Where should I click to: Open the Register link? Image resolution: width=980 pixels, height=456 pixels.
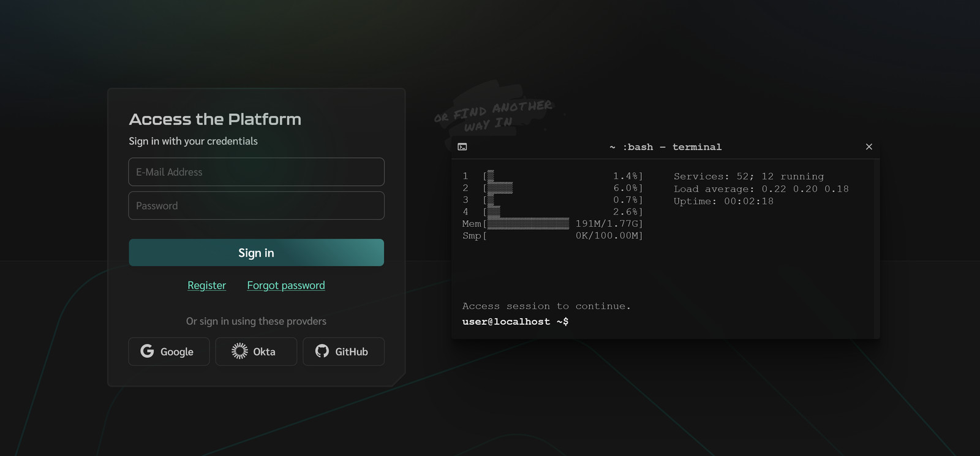[206, 286]
